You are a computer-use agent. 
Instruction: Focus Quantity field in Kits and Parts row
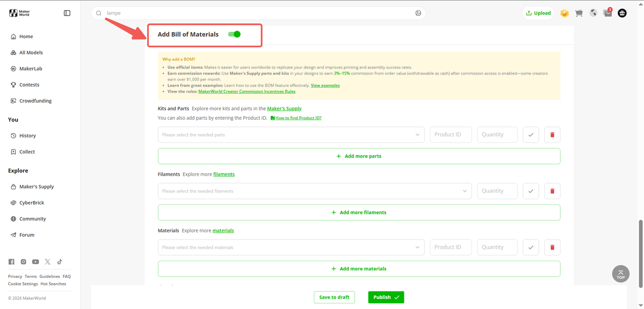point(498,135)
